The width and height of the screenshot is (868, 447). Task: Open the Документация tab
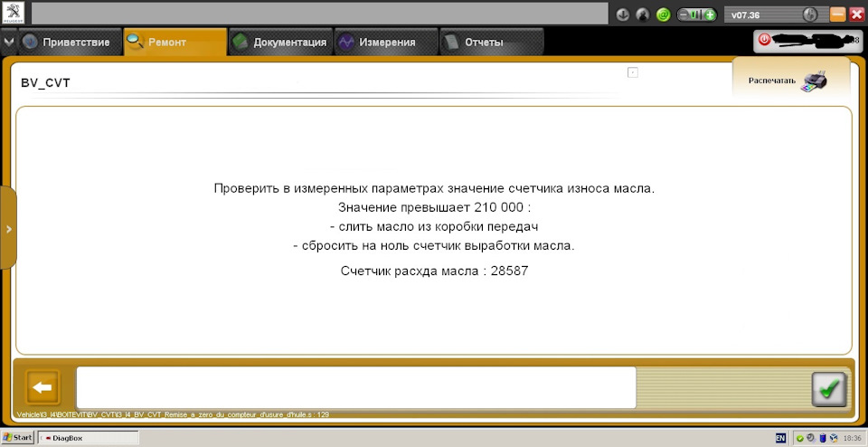point(280,43)
